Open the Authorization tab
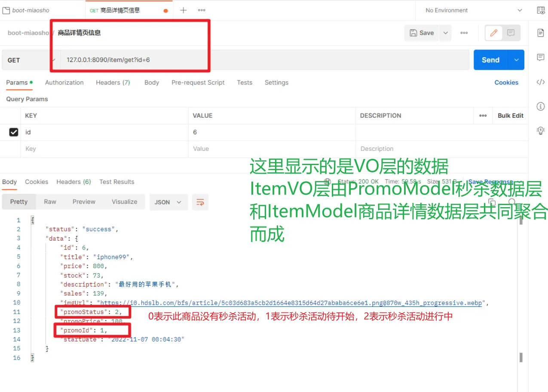The height and width of the screenshot is (392, 548). pyautogui.click(x=64, y=83)
